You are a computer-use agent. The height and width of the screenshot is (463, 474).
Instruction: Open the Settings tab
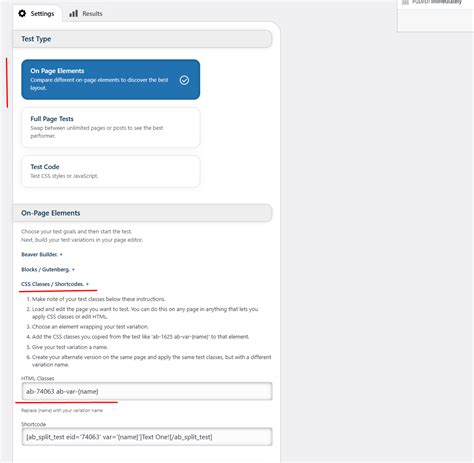[x=36, y=14]
